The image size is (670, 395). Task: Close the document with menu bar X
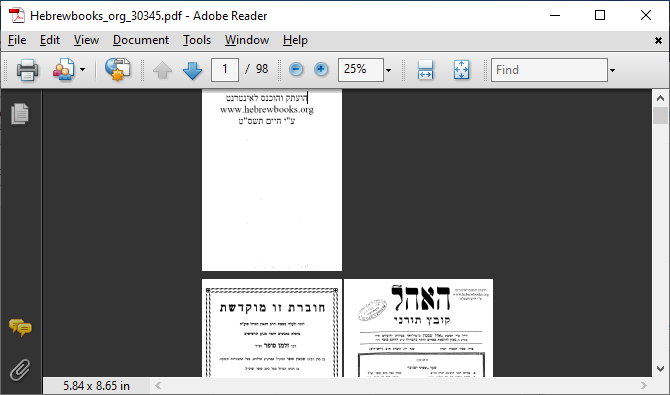[658, 41]
